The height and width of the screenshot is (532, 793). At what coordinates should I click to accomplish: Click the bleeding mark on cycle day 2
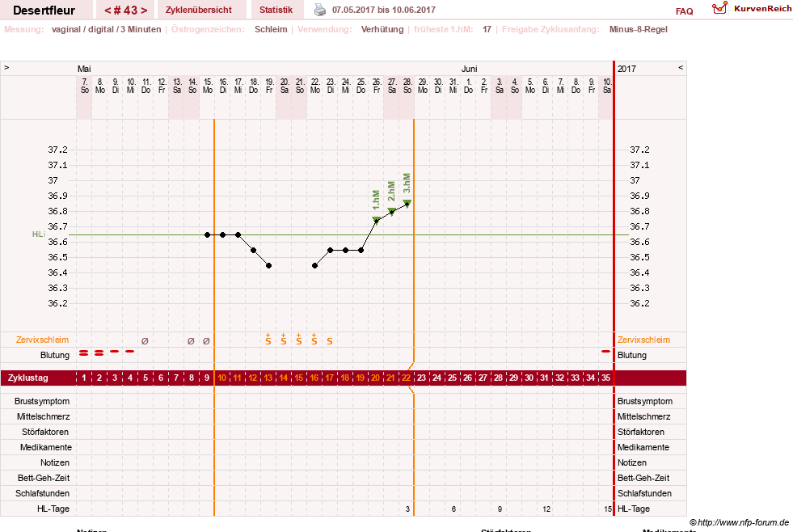click(x=99, y=353)
